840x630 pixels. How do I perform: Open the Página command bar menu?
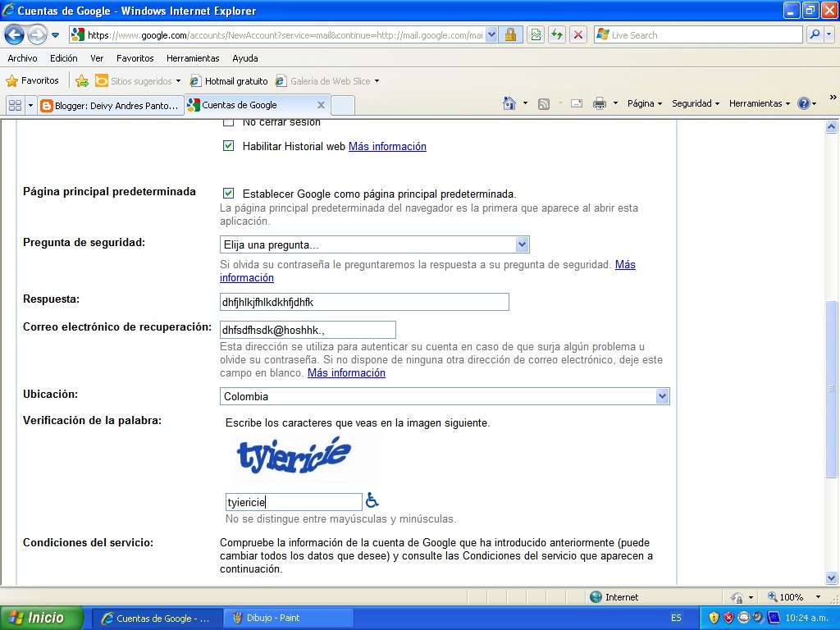click(645, 103)
